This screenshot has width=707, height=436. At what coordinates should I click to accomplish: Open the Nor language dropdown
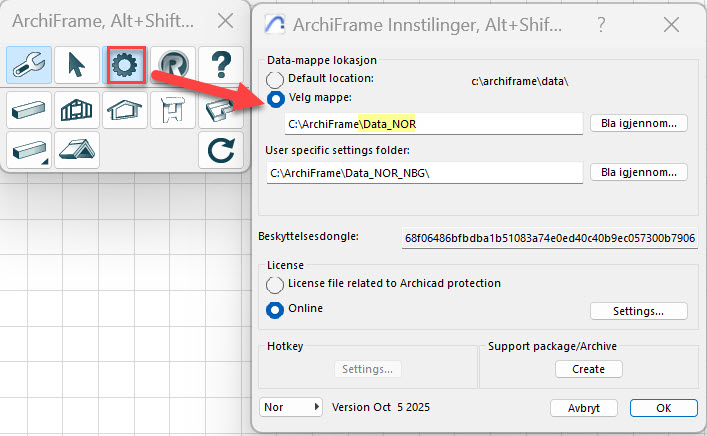[292, 407]
